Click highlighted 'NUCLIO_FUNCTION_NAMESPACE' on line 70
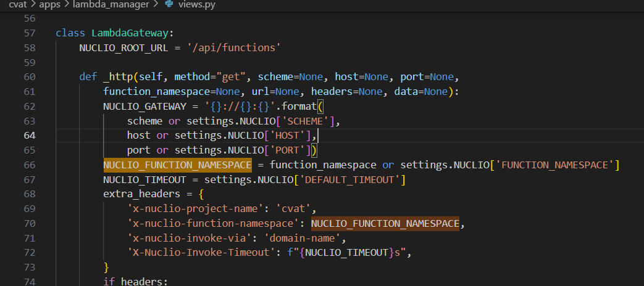Screen dimensions: 644x286 click(385, 224)
